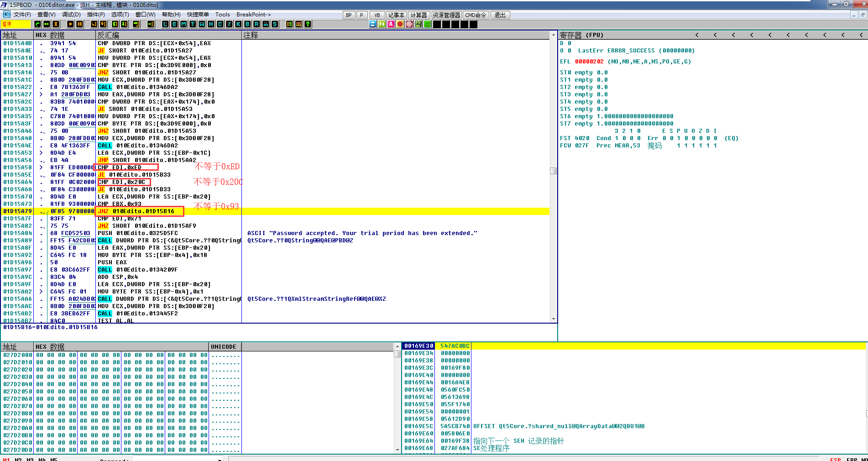This screenshot has width=868, height=461.
Task: Open the 帮助(H) menu
Action: pyautogui.click(x=171, y=15)
